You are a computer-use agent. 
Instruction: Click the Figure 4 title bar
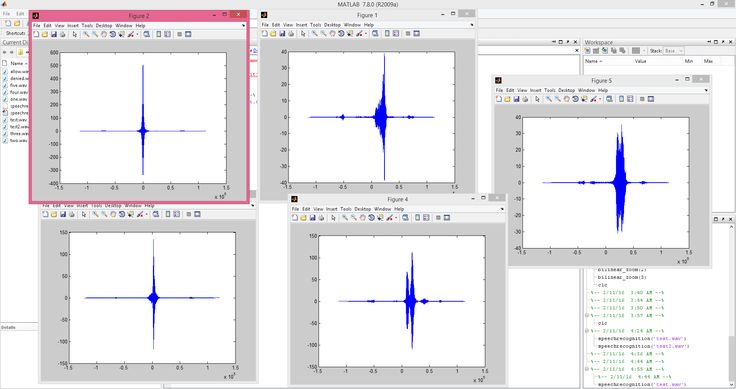(x=397, y=199)
